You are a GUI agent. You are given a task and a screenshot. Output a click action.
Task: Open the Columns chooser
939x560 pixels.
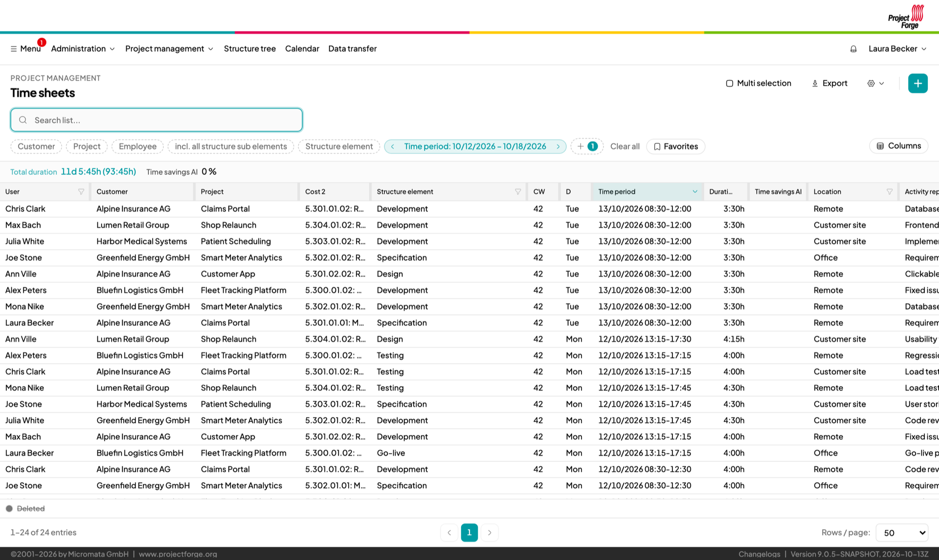point(898,146)
